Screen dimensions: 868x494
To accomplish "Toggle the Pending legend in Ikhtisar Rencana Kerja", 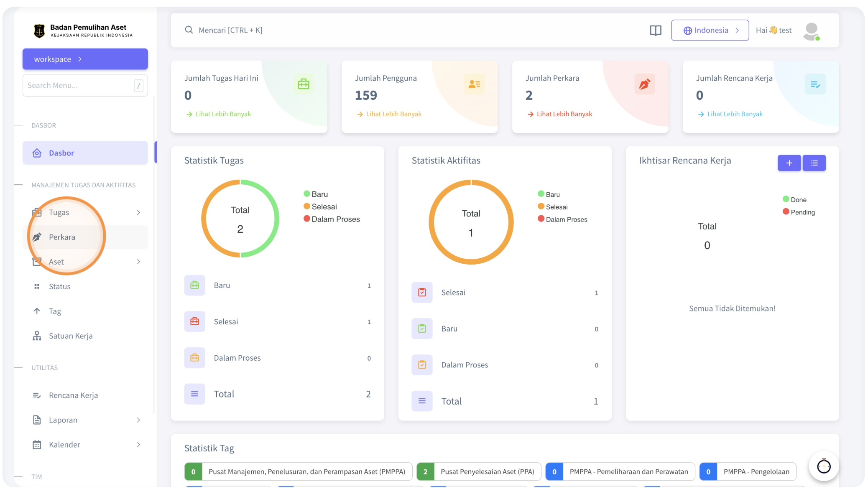I will [799, 212].
